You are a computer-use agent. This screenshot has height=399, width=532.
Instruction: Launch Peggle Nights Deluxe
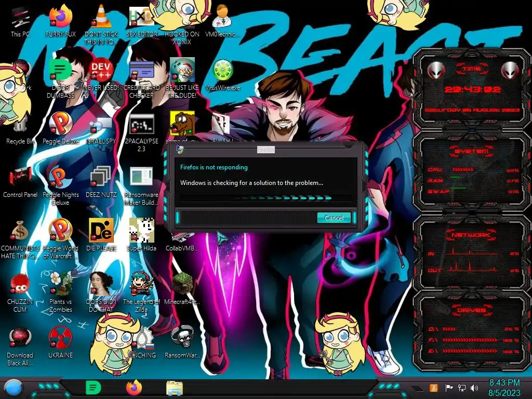click(60, 185)
